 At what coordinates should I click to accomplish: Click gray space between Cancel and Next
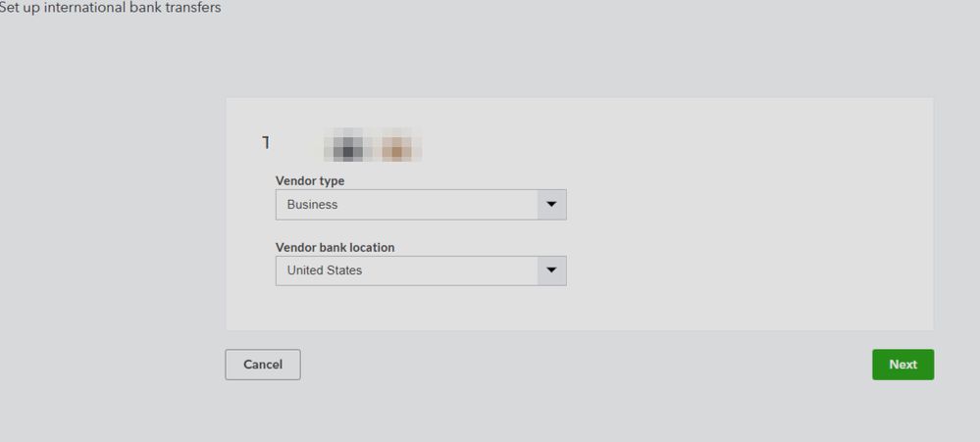tap(589, 365)
